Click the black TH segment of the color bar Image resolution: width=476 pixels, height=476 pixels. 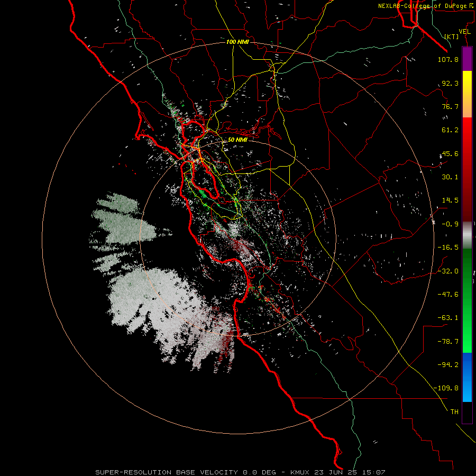[x=467, y=412]
